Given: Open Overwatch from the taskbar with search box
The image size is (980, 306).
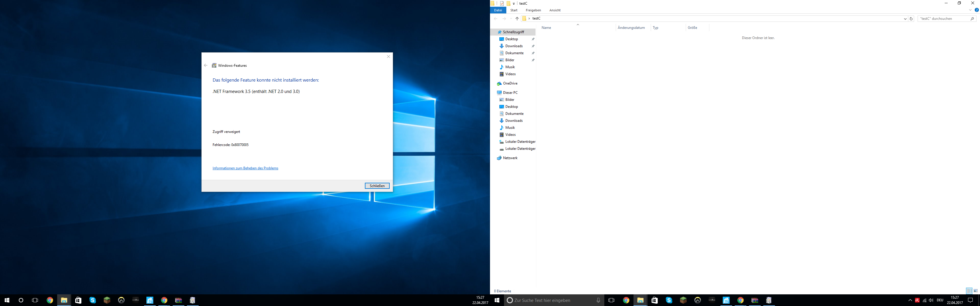Looking at the screenshot, I should point(697,300).
